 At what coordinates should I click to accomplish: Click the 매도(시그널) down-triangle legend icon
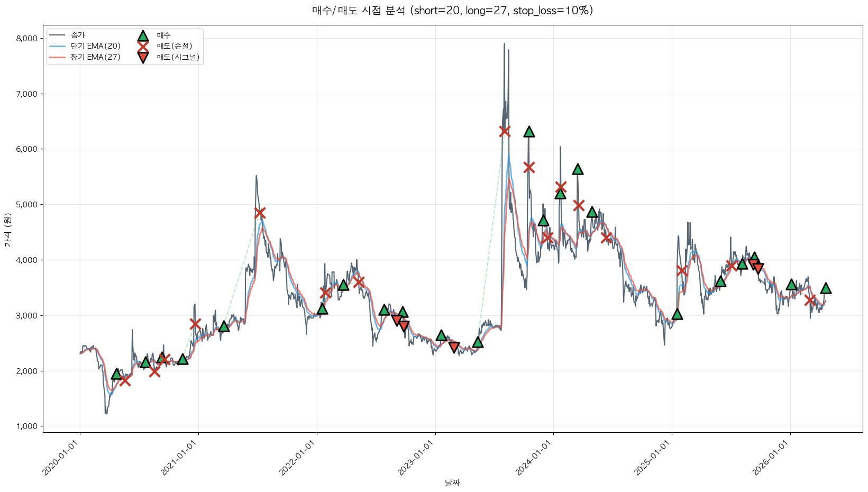point(143,57)
